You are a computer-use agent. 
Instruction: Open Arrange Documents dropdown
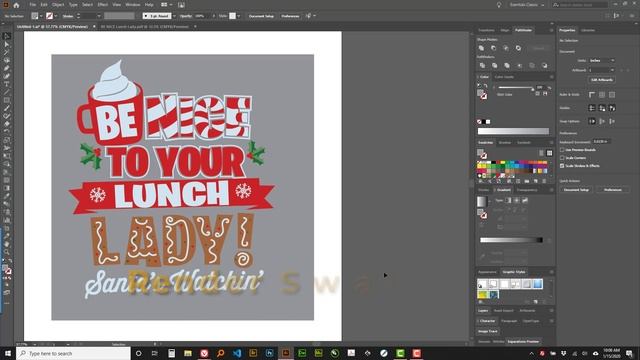tap(166, 5)
